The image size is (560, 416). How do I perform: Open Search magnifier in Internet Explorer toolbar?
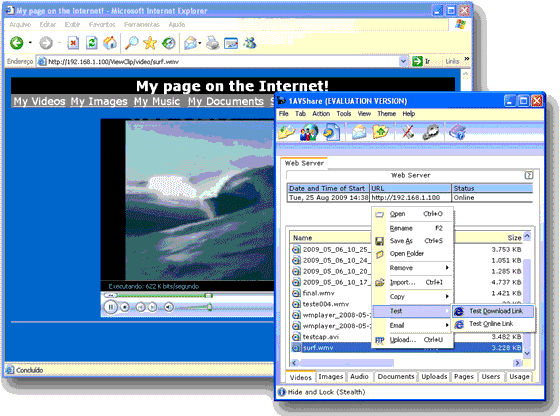click(x=131, y=43)
